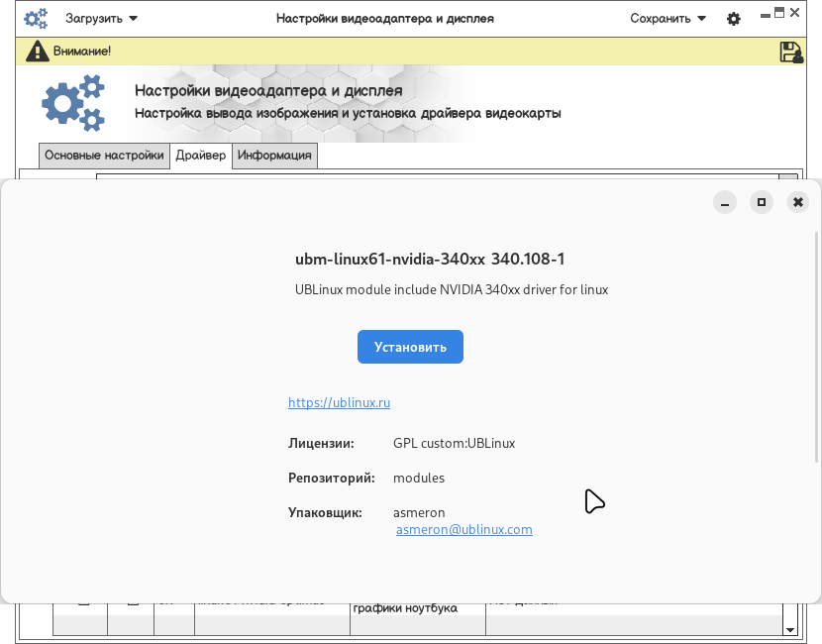Screen dimensions: 822x644
Task: Click the UBLinux module description text
Action: [452, 289]
